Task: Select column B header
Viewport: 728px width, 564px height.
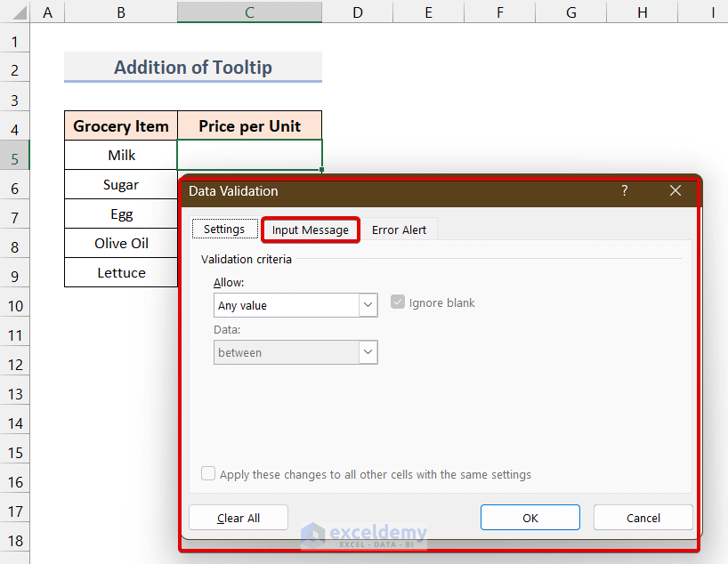Action: click(121, 12)
